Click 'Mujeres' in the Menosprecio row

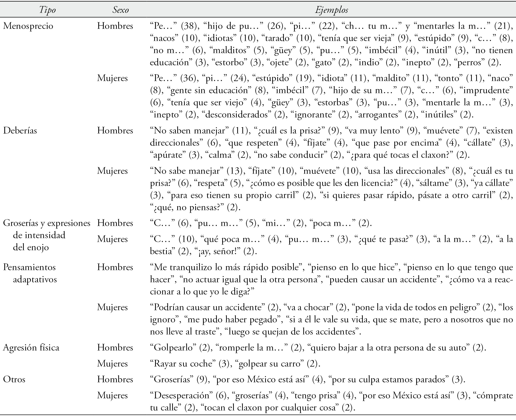coord(112,78)
